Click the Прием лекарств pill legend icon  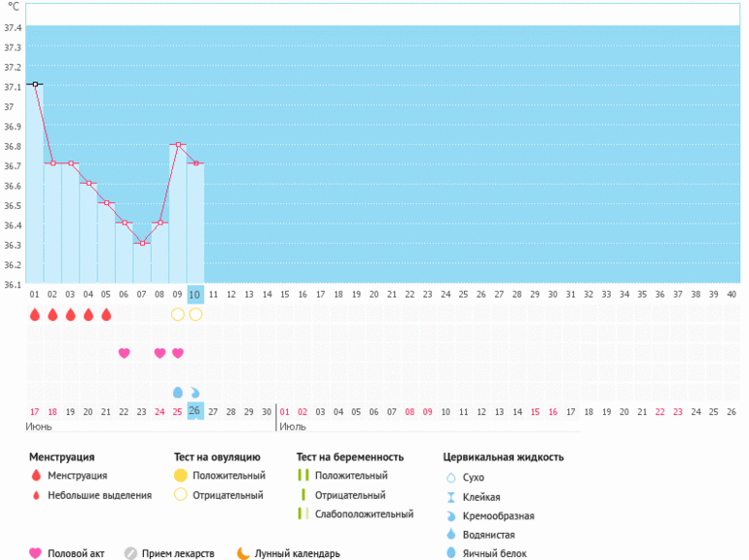click(130, 553)
